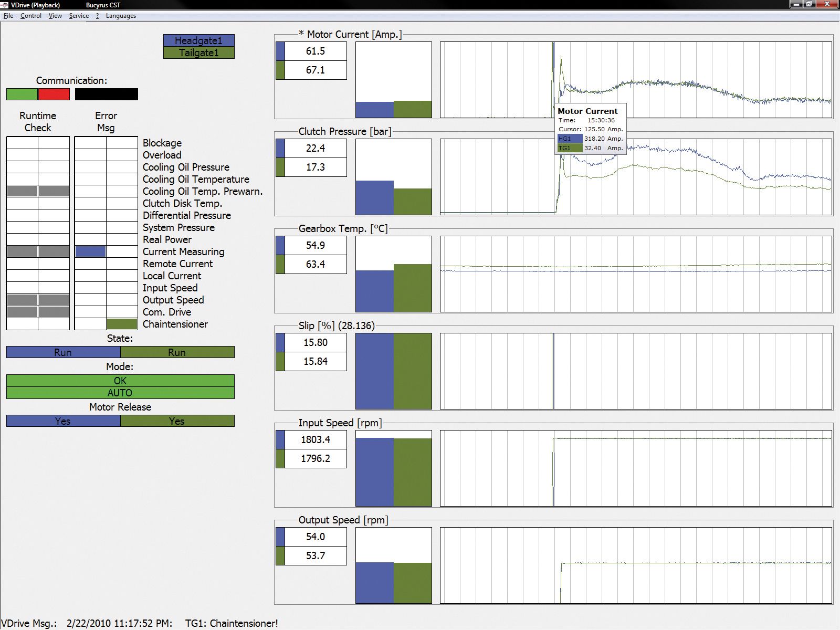This screenshot has height=630, width=840.
Task: Click the black Communication status box
Action: tap(107, 94)
